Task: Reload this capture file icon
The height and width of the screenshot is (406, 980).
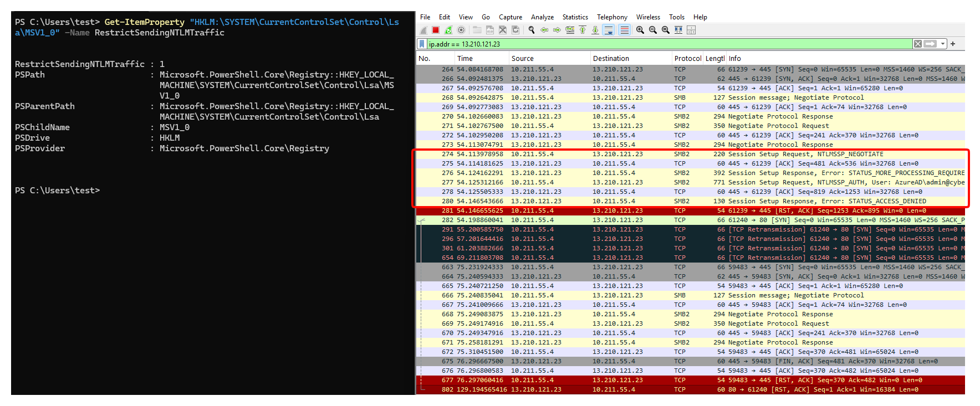Action: coord(515,30)
